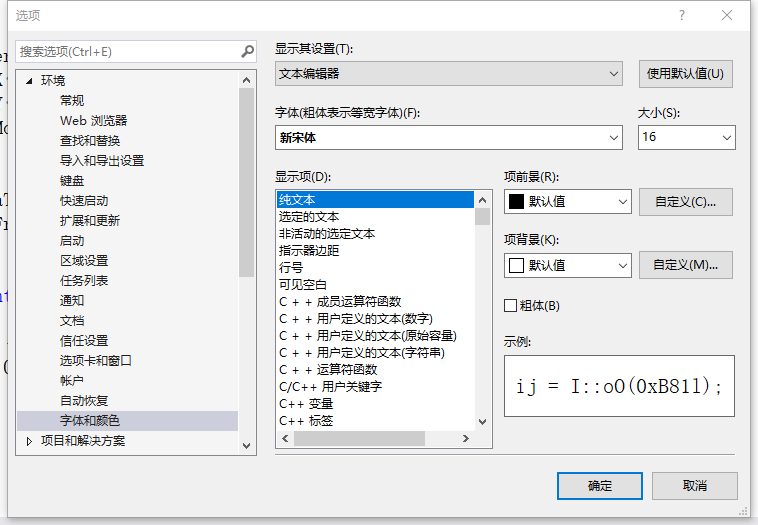The image size is (758, 525).
Task: Select 键盘 in the options tree
Action: 72,181
